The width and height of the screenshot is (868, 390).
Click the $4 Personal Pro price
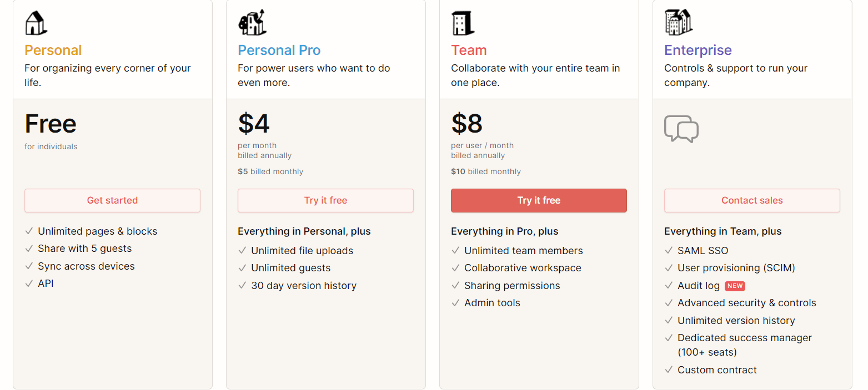(254, 124)
